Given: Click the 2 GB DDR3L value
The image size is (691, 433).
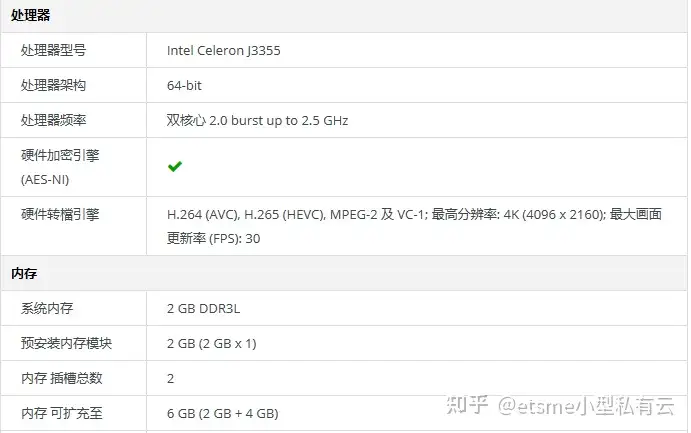Looking at the screenshot, I should (203, 308).
